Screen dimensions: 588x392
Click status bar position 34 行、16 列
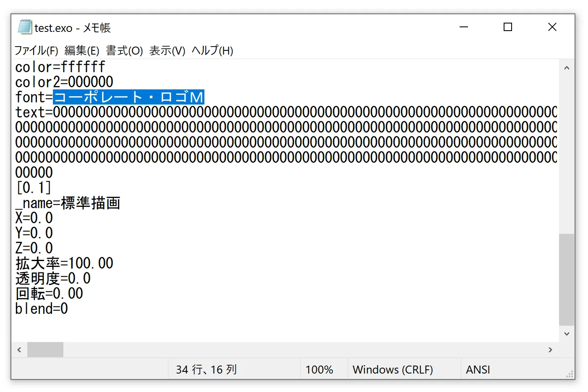pyautogui.click(x=206, y=369)
